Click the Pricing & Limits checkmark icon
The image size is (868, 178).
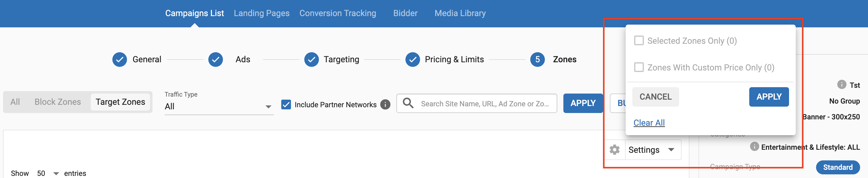click(413, 60)
